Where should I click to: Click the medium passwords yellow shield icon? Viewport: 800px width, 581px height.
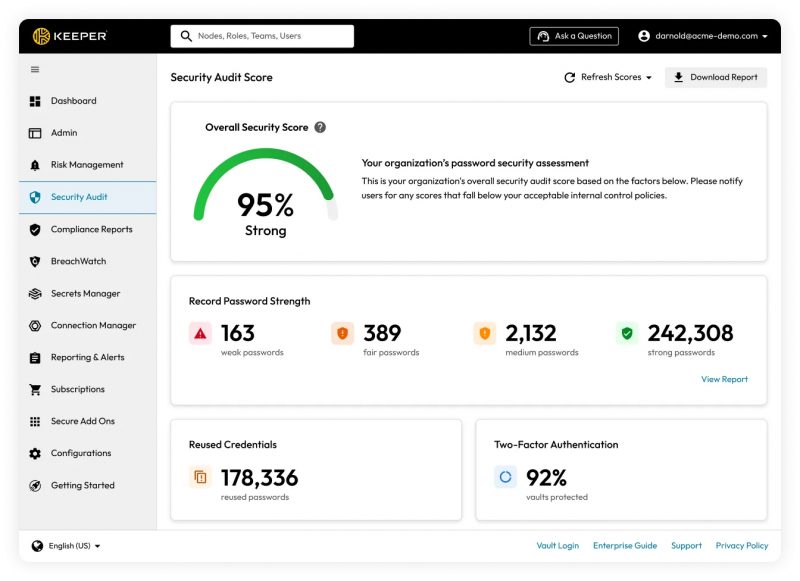(485, 334)
